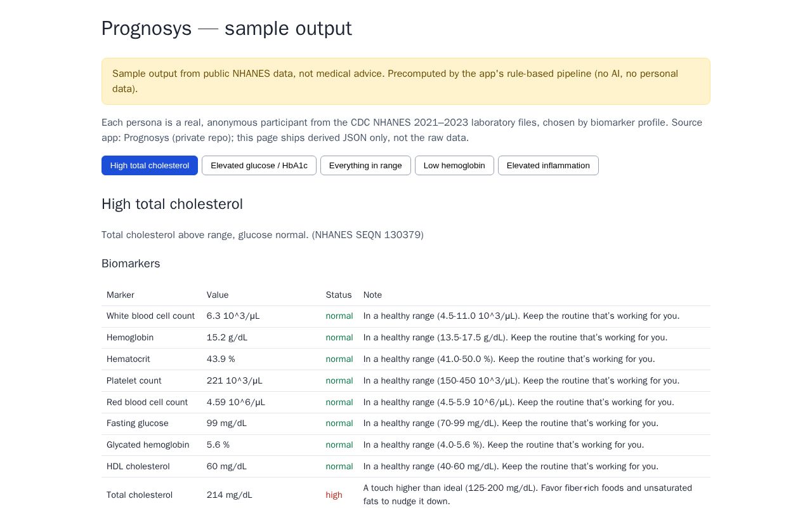Click the Hematocrit marker cell

(128, 359)
